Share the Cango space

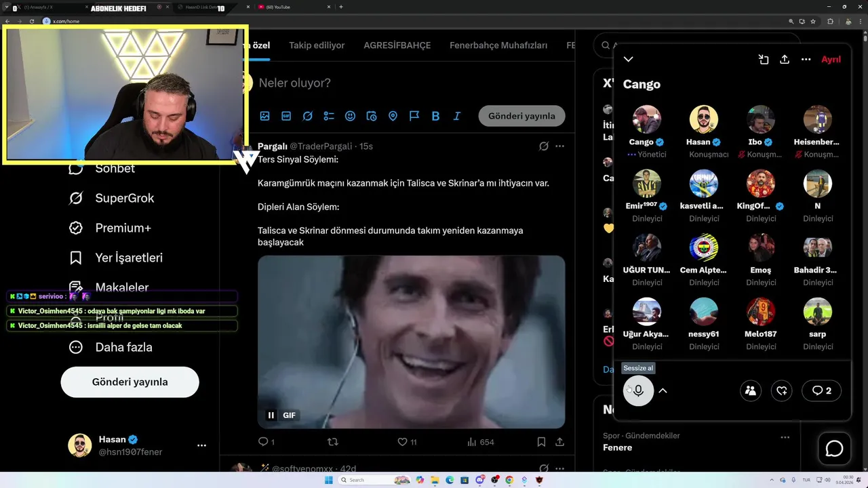(x=785, y=60)
